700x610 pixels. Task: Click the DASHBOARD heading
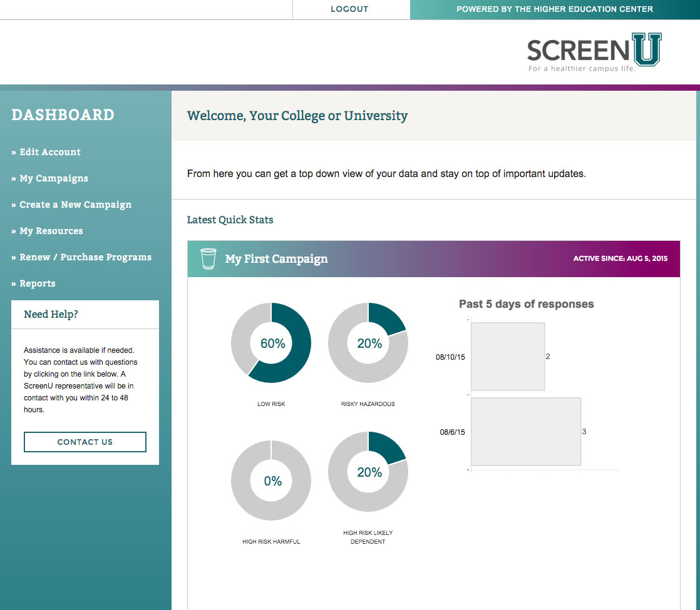coord(63,114)
